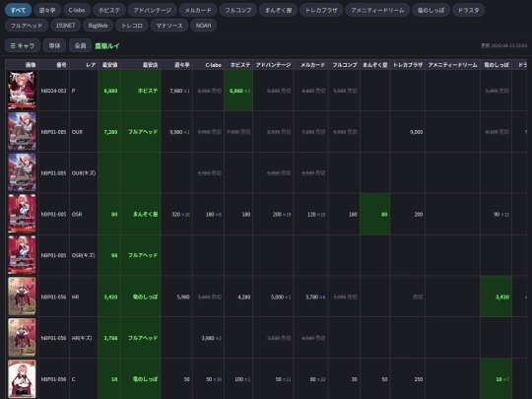Screen dimensions: 532x399
Task: Click the C-labo column header
Action: coord(208,64)
